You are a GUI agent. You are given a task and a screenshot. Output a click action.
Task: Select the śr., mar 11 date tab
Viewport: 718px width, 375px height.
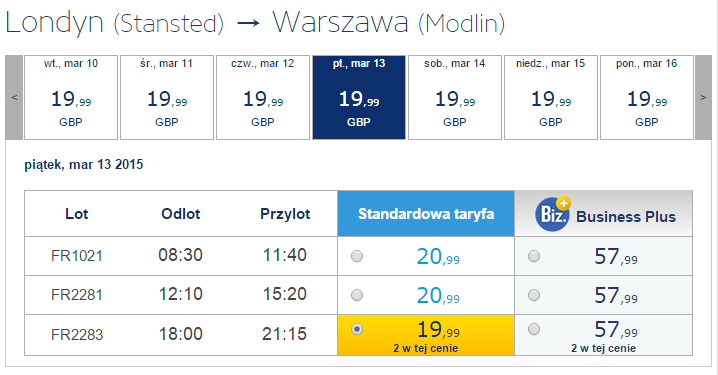[x=167, y=98]
